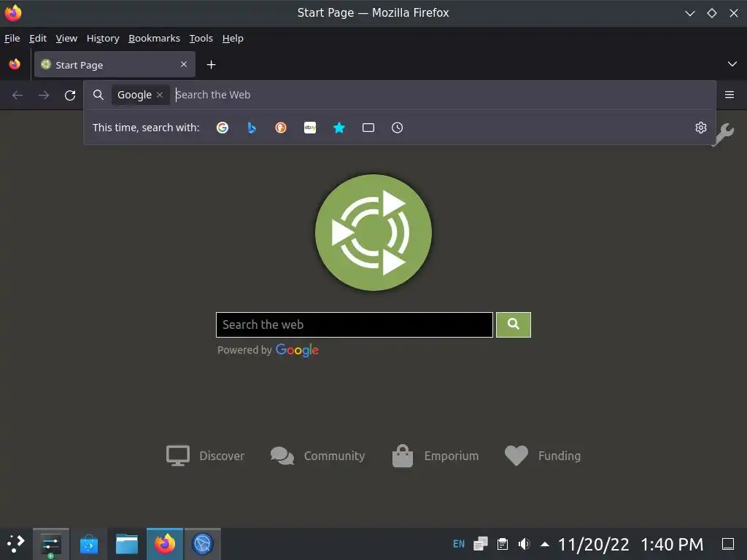Open the KDE application launcher
747x560 pixels.
point(16,543)
